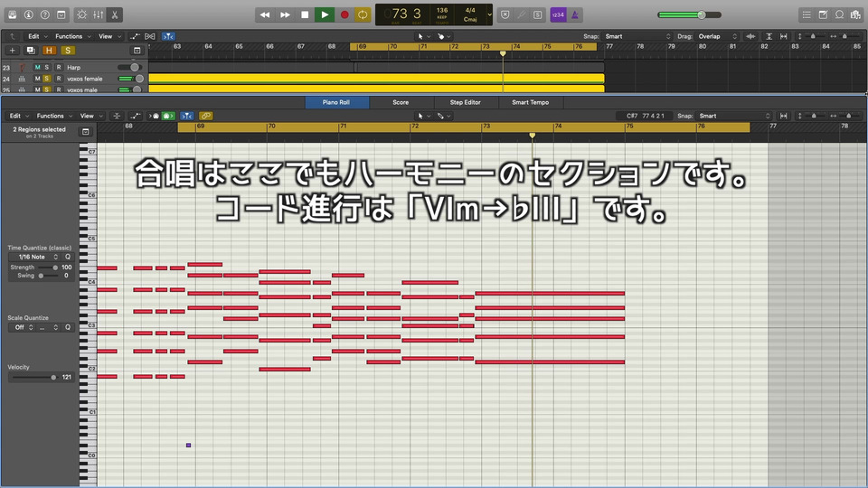Open the List Editors icon

pyautogui.click(x=807, y=14)
